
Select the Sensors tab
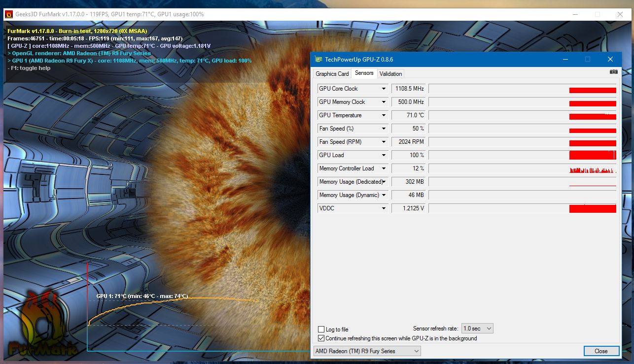point(364,73)
